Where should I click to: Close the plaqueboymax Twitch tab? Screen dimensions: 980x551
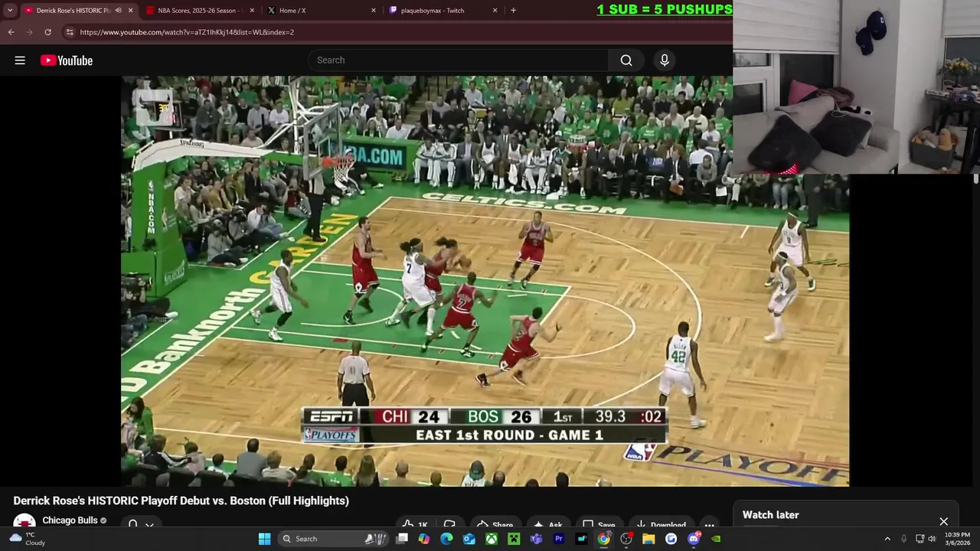tap(495, 11)
